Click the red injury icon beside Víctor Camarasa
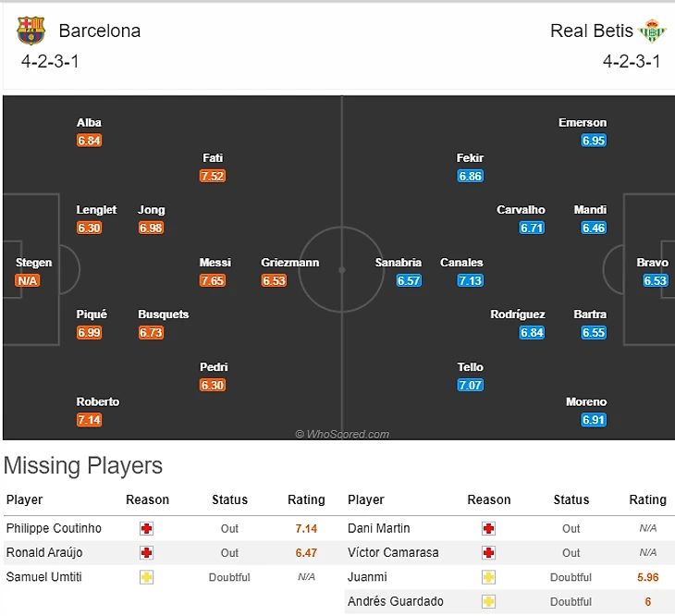The height and width of the screenshot is (616, 675). (x=488, y=552)
